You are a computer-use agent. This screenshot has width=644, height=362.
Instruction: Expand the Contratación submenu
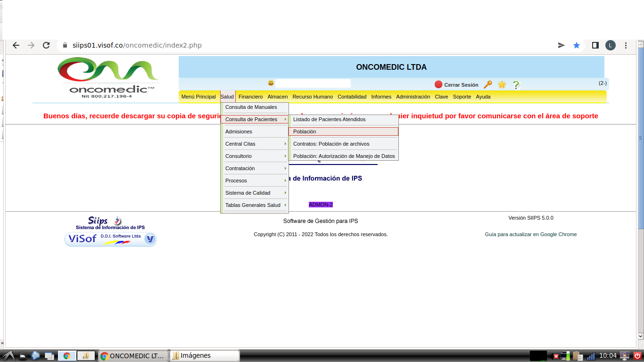pos(255,168)
